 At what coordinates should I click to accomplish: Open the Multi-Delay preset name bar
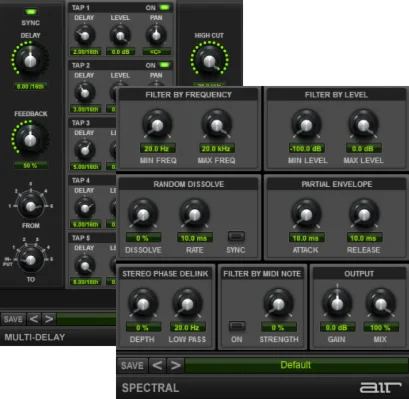click(87, 319)
